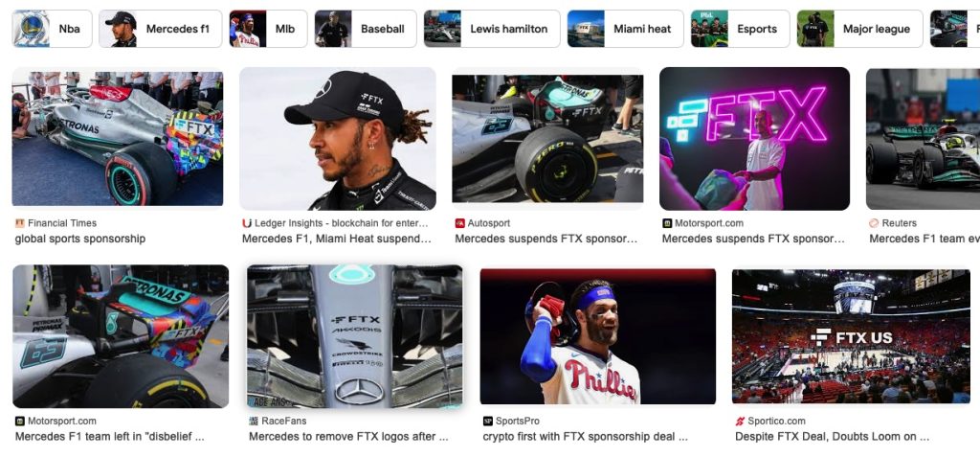The width and height of the screenshot is (980, 457).
Task: Select the Nba filter chip
Action: [52, 29]
